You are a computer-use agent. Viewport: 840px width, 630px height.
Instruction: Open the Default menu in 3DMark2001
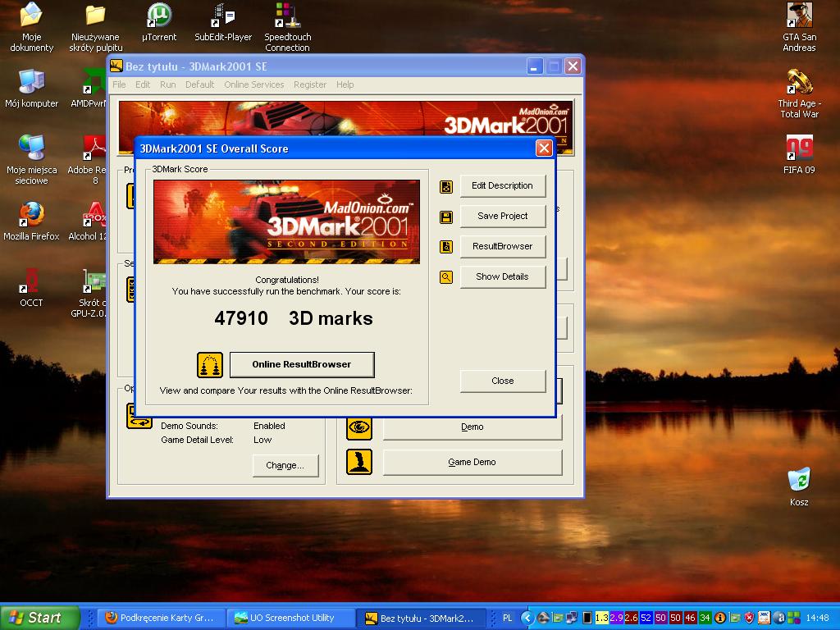click(200, 84)
